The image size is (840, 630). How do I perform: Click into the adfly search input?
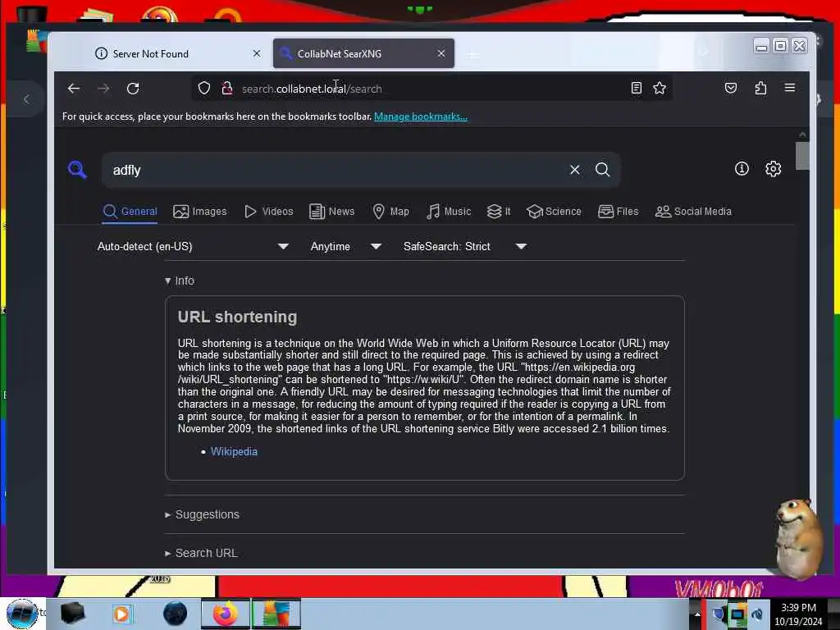pos(335,170)
